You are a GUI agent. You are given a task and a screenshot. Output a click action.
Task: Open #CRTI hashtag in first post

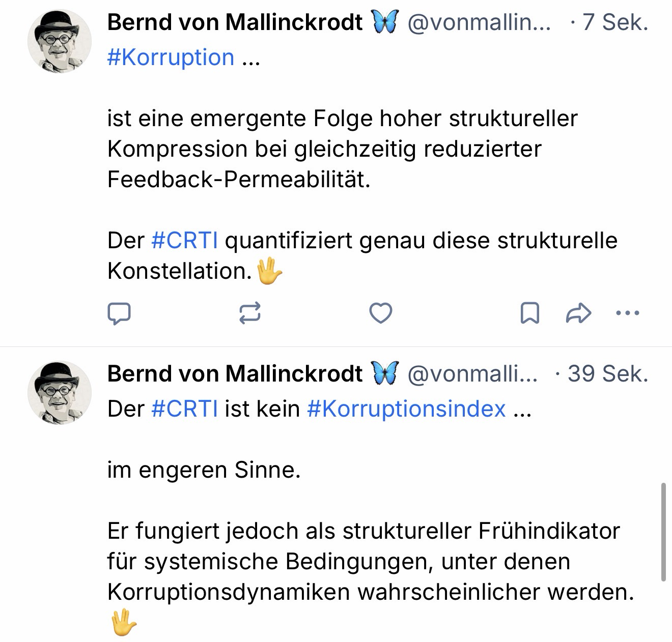click(185, 240)
